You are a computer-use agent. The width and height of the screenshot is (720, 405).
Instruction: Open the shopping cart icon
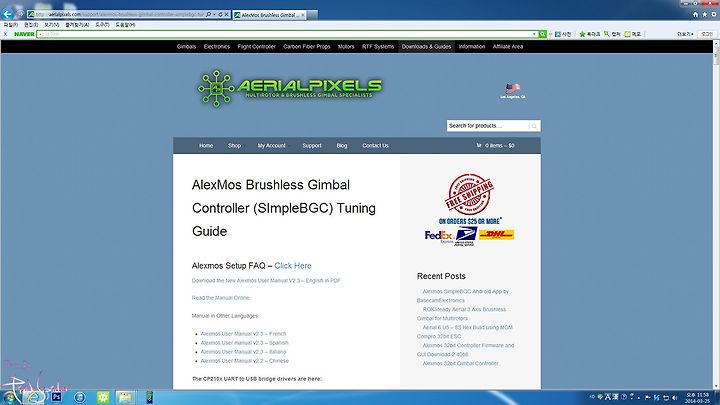pos(479,145)
